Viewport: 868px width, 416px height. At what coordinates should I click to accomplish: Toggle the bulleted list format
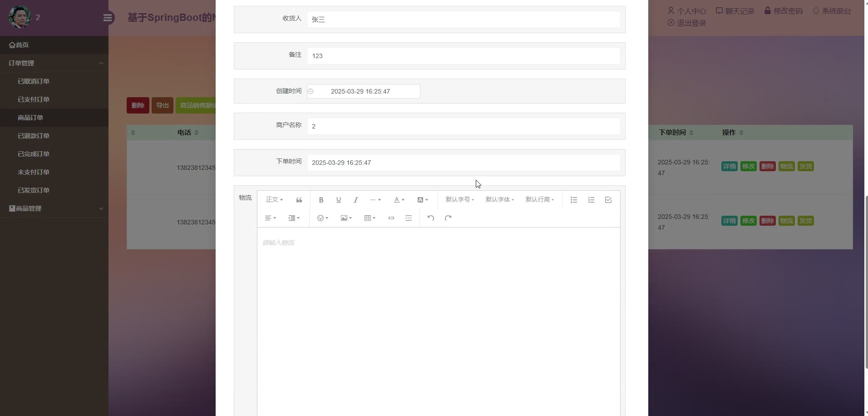(x=574, y=200)
